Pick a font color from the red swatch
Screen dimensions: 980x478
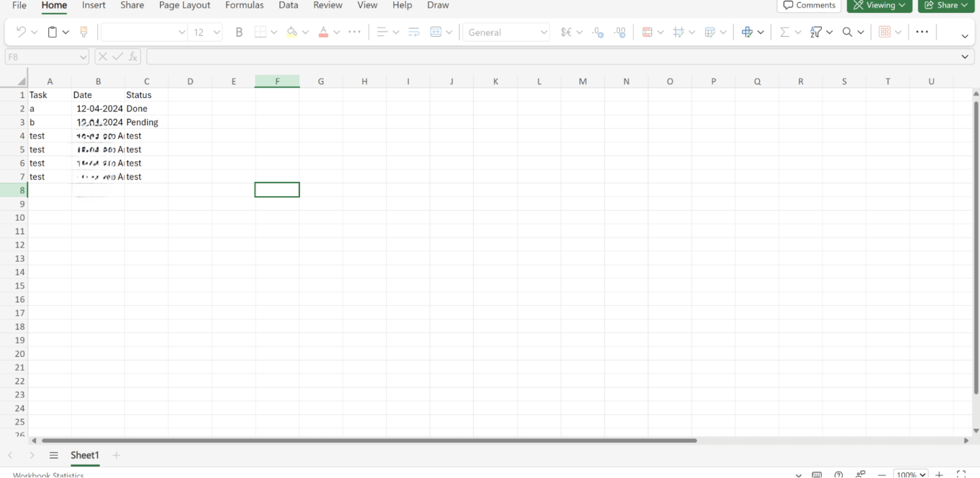coord(323,36)
